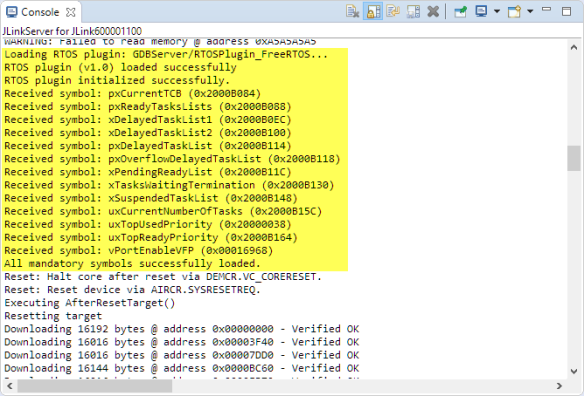This screenshot has width=584, height=396.
Task: Click the xPendingReadyList symbol line
Action: point(147,172)
